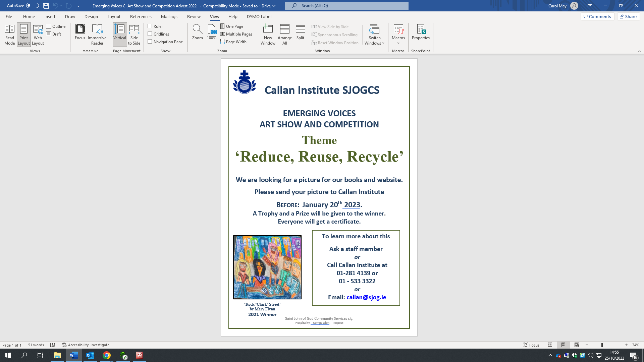Arrange All windows
The height and width of the screenshot is (362, 644).
(285, 35)
